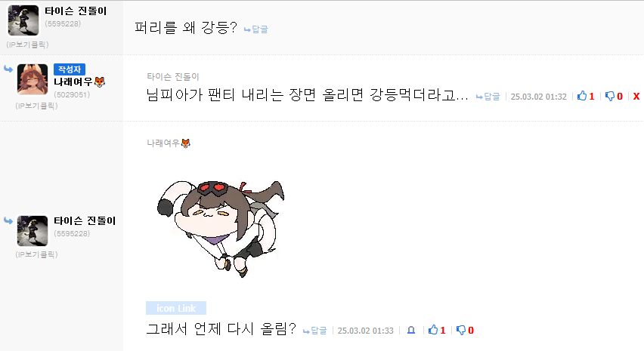Click the 작성자 author badge

point(70,69)
